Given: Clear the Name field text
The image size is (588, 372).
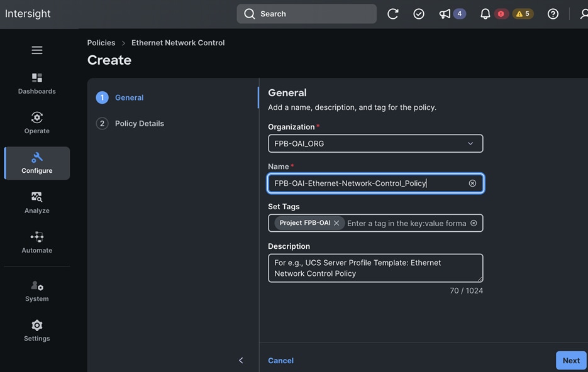Looking at the screenshot, I should pyautogui.click(x=472, y=183).
